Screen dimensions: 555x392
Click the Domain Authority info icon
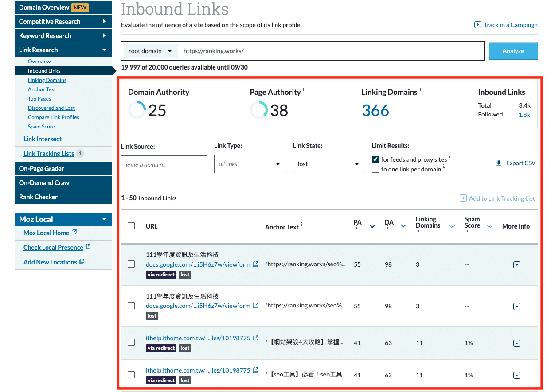(192, 90)
